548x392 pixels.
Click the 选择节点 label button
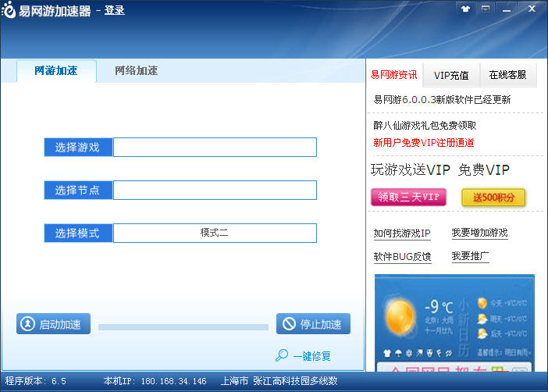(78, 191)
